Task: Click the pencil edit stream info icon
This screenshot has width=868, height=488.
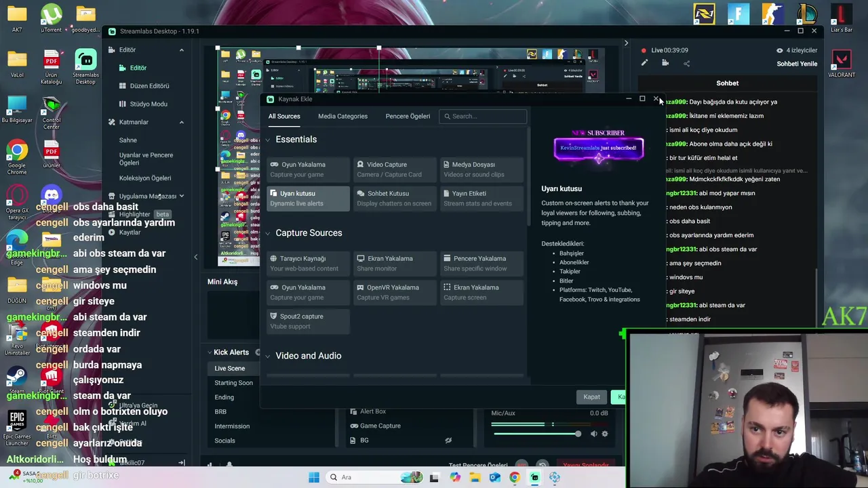Action: coord(644,63)
